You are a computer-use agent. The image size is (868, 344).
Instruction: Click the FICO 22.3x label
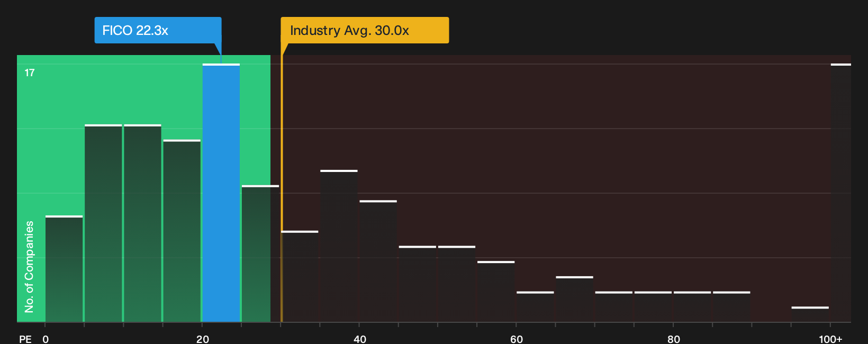(158, 30)
